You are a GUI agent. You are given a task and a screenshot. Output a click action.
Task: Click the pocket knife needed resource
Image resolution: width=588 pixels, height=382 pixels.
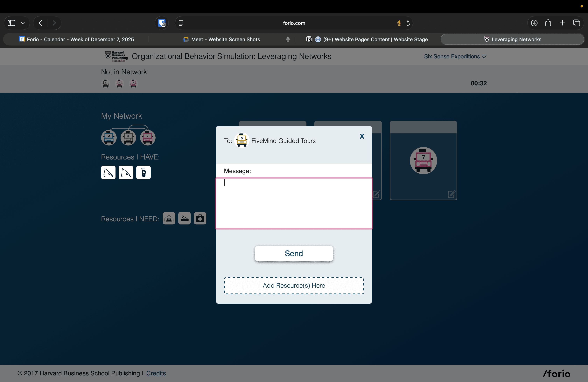click(184, 218)
